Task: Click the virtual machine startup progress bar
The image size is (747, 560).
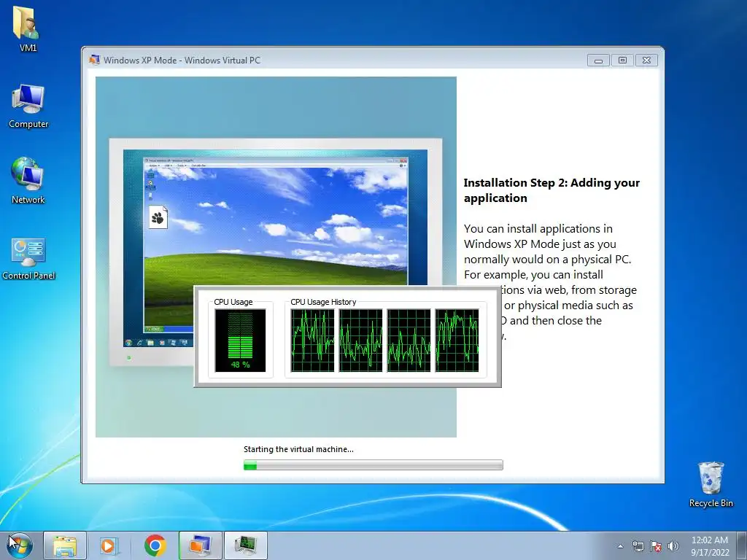Action: [373, 465]
